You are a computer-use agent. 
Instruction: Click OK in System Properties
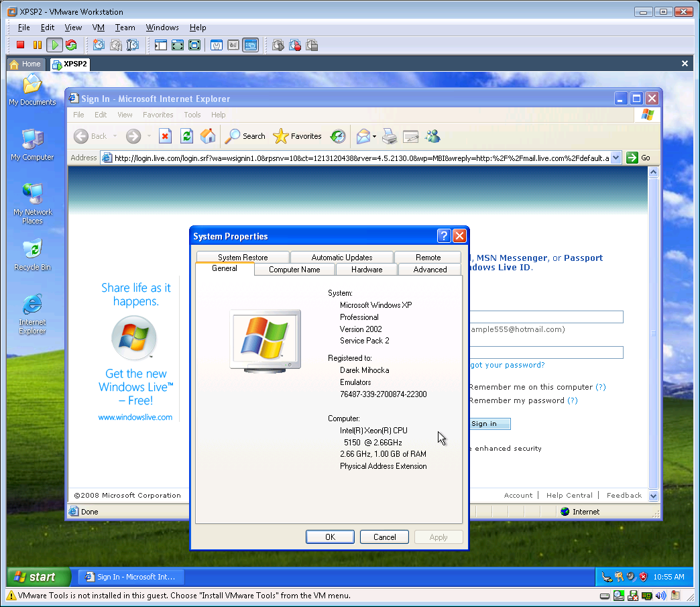330,537
